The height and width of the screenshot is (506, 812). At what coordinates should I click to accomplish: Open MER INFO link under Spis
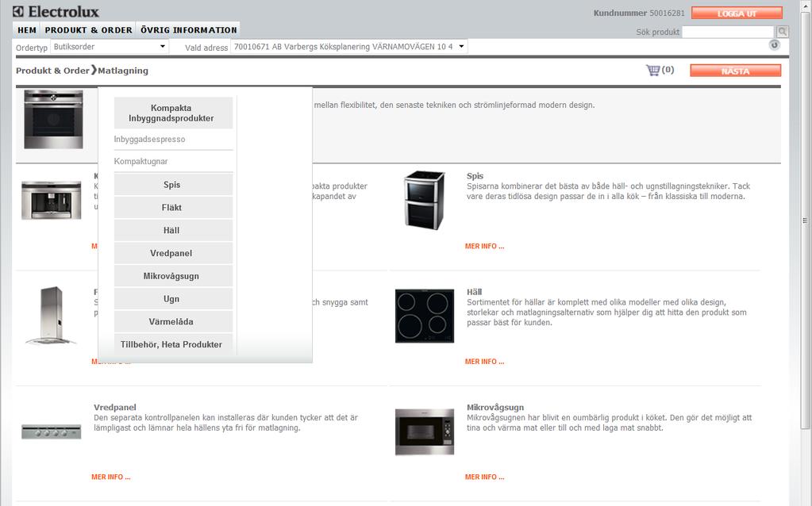pyautogui.click(x=484, y=247)
